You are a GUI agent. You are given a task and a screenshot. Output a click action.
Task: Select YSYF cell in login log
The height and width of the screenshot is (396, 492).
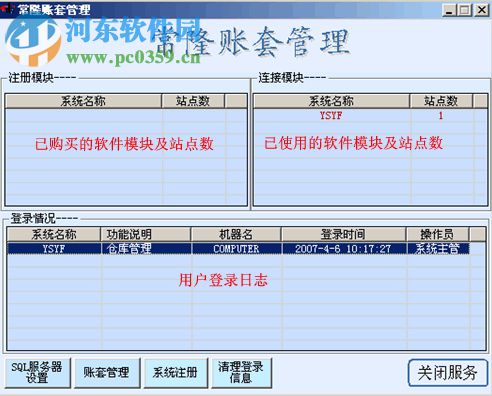[x=54, y=249]
